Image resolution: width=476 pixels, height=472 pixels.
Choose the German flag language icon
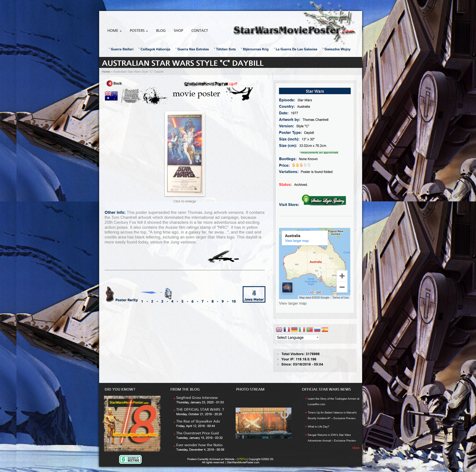(x=294, y=329)
